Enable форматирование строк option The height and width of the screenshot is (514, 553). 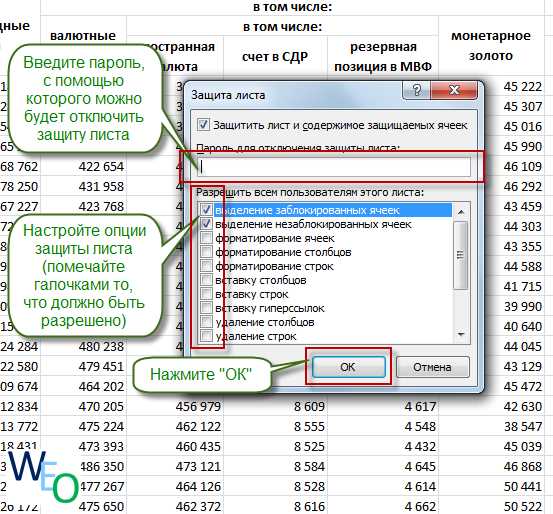(206, 266)
